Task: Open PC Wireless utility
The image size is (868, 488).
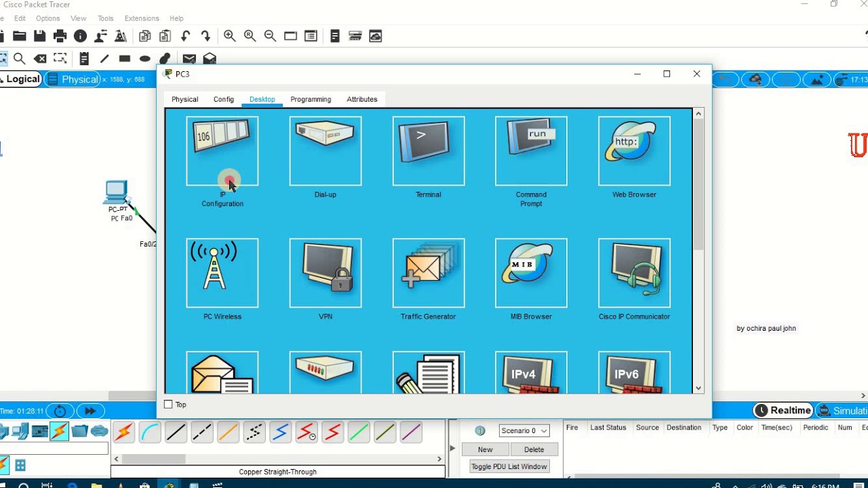Action: (x=222, y=273)
